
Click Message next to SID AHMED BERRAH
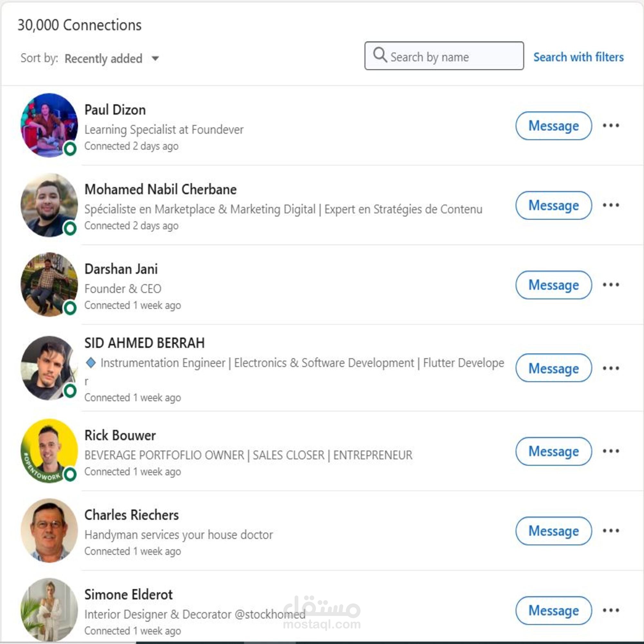[x=553, y=368]
